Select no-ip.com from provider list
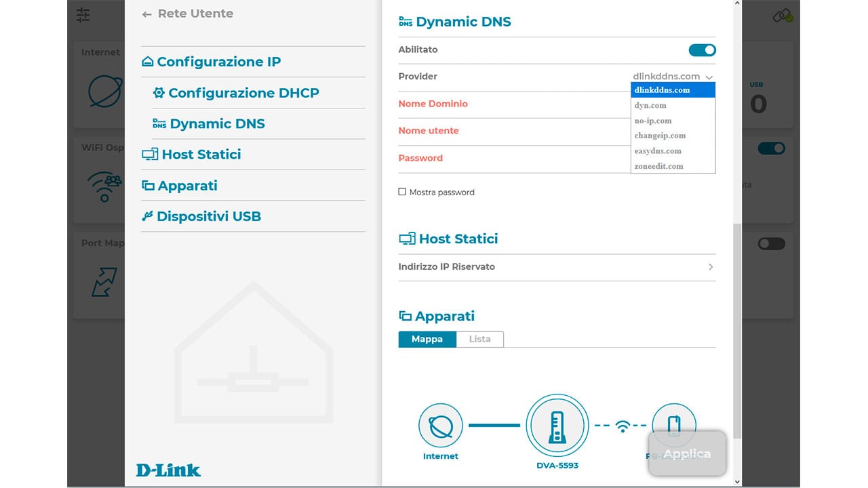The height and width of the screenshot is (488, 868). (x=653, y=121)
